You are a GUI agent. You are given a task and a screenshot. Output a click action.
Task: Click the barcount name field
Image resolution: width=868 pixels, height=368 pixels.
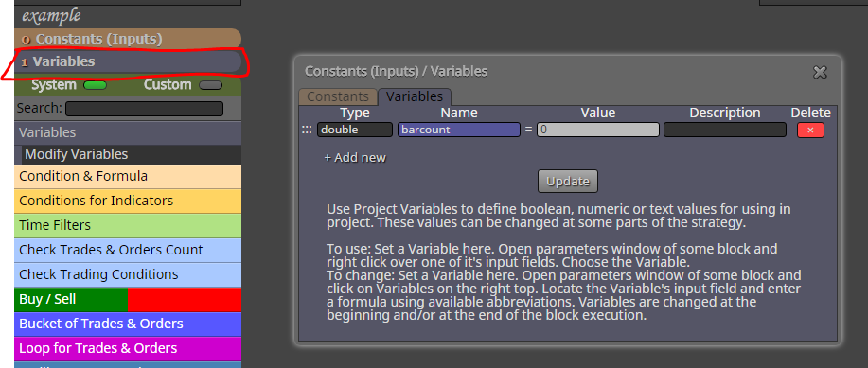click(x=459, y=130)
